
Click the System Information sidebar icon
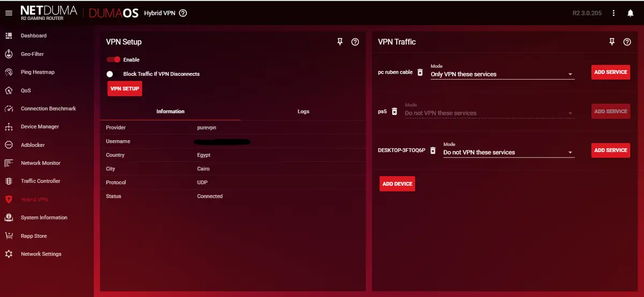click(9, 218)
